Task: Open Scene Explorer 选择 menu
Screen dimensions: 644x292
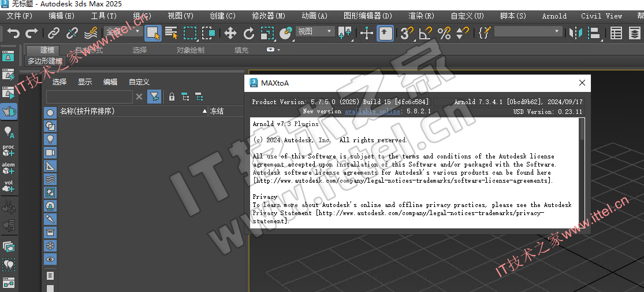Action: coord(59,82)
